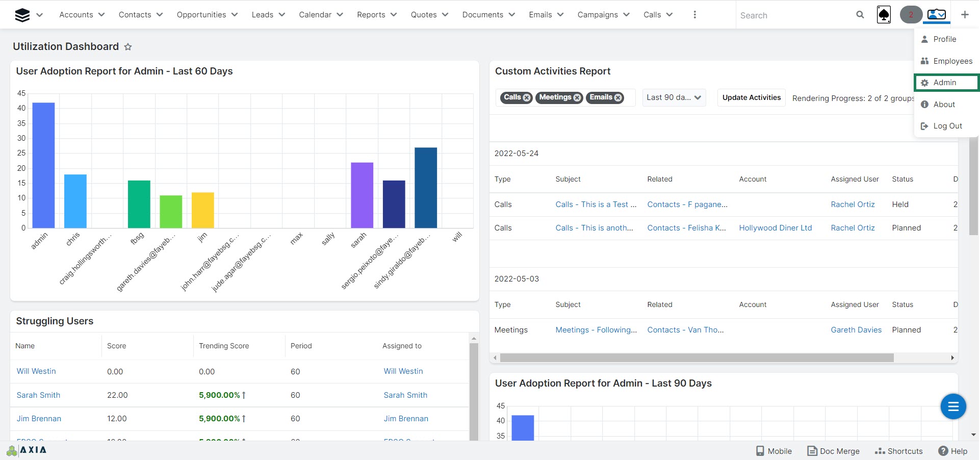Screen dimensions: 980x460
Task: Open the three-dot more modules menu
Action: point(694,15)
